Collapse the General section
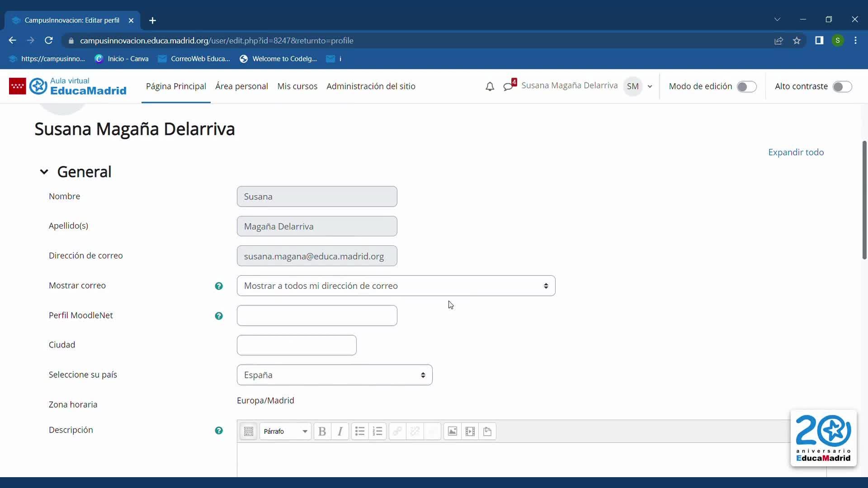 pyautogui.click(x=44, y=172)
